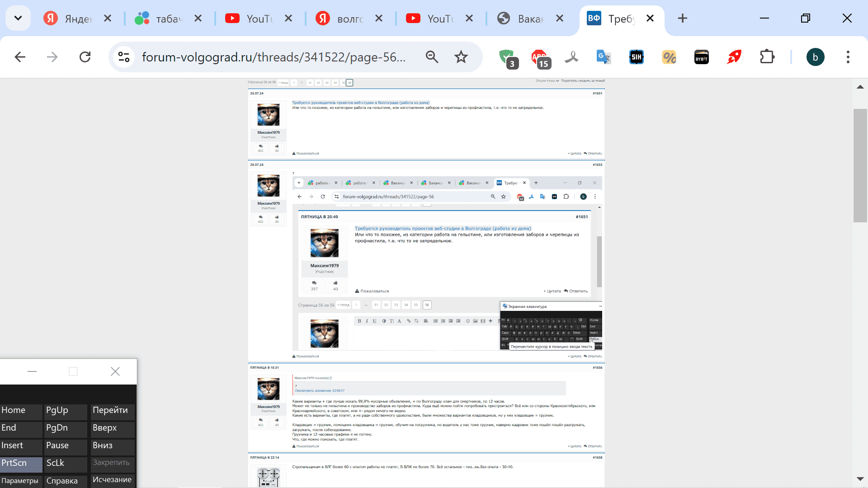This screenshot has width=868, height=488.
Task: Open the tab search dropdown chevron
Action: [x=18, y=19]
